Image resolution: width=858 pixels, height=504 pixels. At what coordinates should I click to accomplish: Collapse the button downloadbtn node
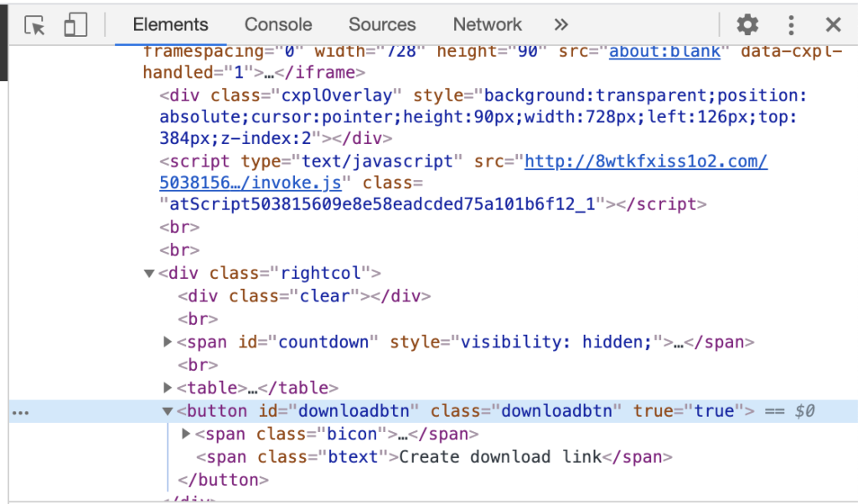pyautogui.click(x=168, y=411)
